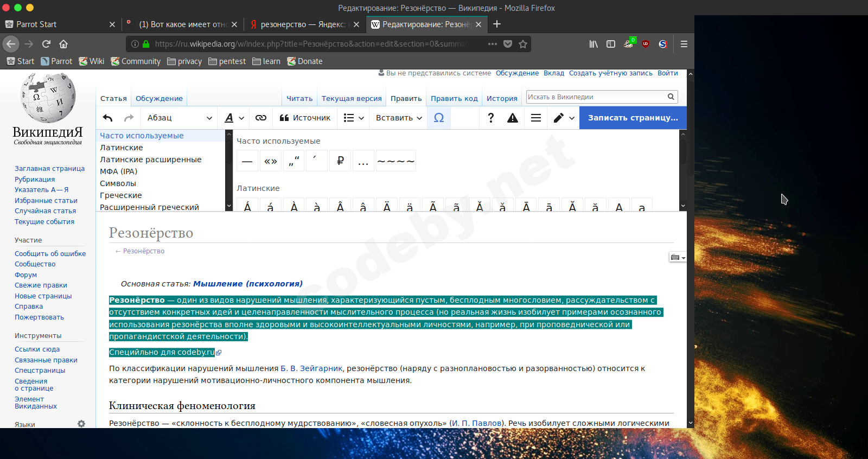Switch to the Обсуждение tab
Screen dimensions: 868x459
tap(159, 98)
